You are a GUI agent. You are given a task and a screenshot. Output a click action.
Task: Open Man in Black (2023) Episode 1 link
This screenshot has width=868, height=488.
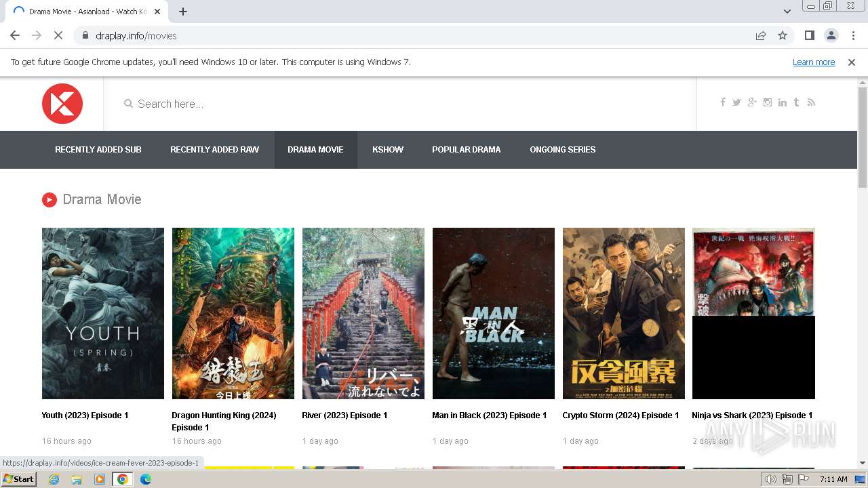pyautogui.click(x=489, y=415)
